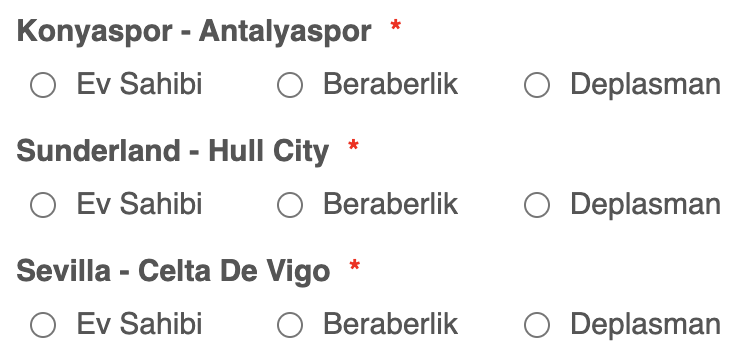Choose Beraberlik for Sunderland - Hull City
Image resolution: width=756 pixels, height=362 pixels.
point(290,205)
